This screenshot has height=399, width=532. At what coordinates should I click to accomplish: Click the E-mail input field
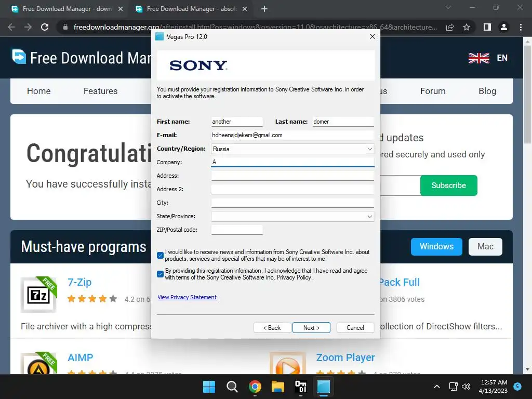pyautogui.click(x=292, y=135)
